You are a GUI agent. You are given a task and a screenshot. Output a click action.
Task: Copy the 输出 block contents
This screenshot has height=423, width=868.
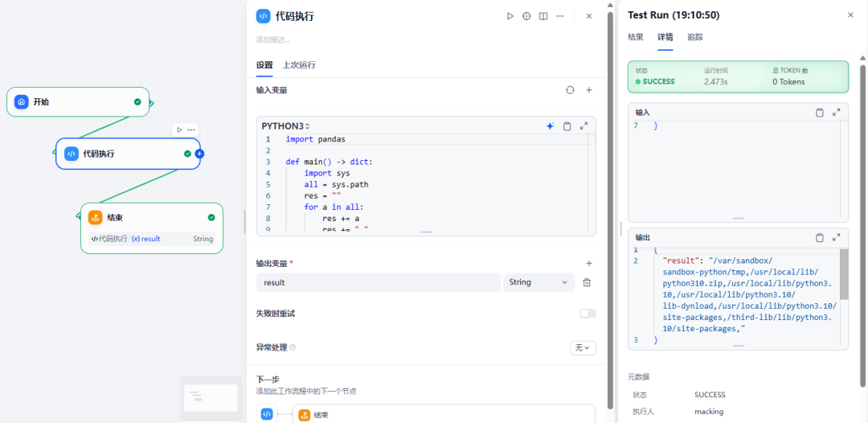[819, 237]
